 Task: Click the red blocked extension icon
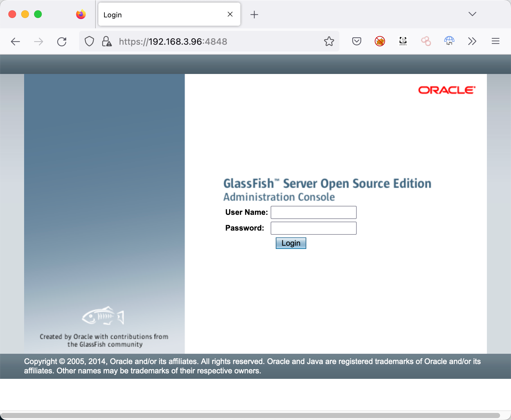tap(380, 41)
